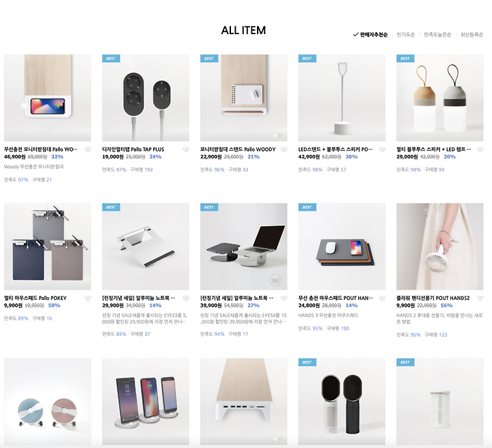Open the hand fan product photo thumbnail
The image size is (492, 448).
point(439,247)
